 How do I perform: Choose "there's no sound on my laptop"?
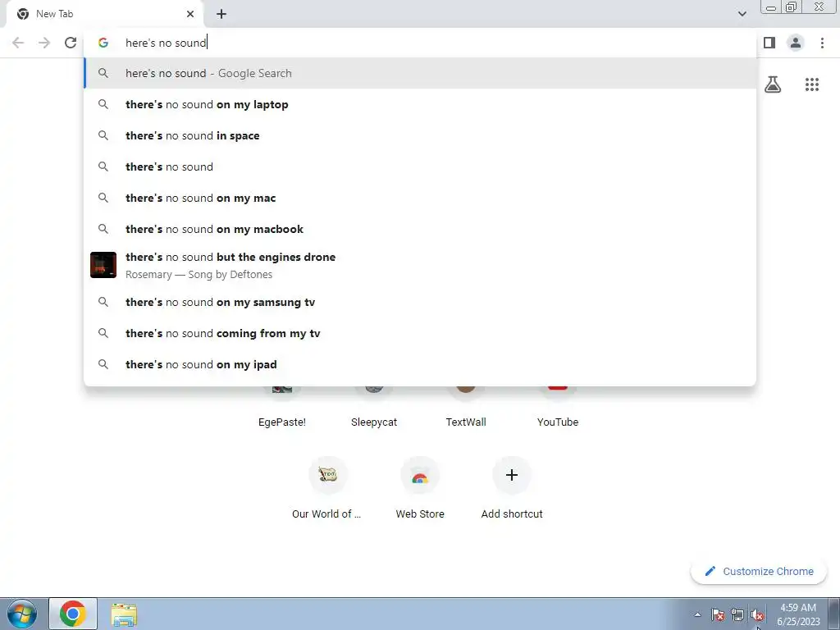tap(420, 104)
